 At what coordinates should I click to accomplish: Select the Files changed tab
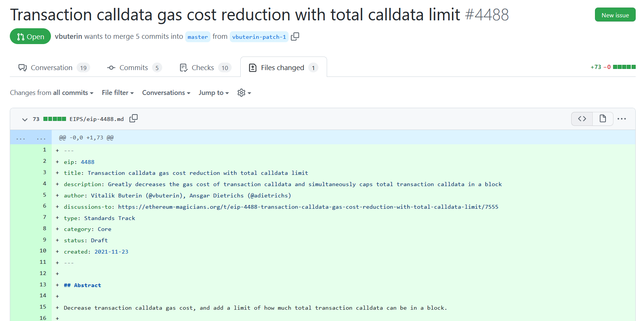click(283, 67)
